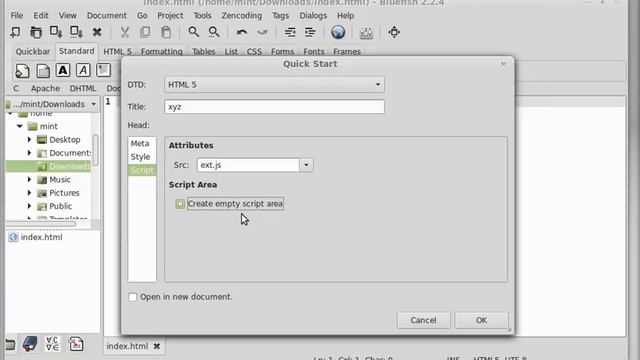Image resolution: width=640 pixels, height=360 pixels.
Task: Click the Body tag page icon
Action: click(x=43, y=71)
